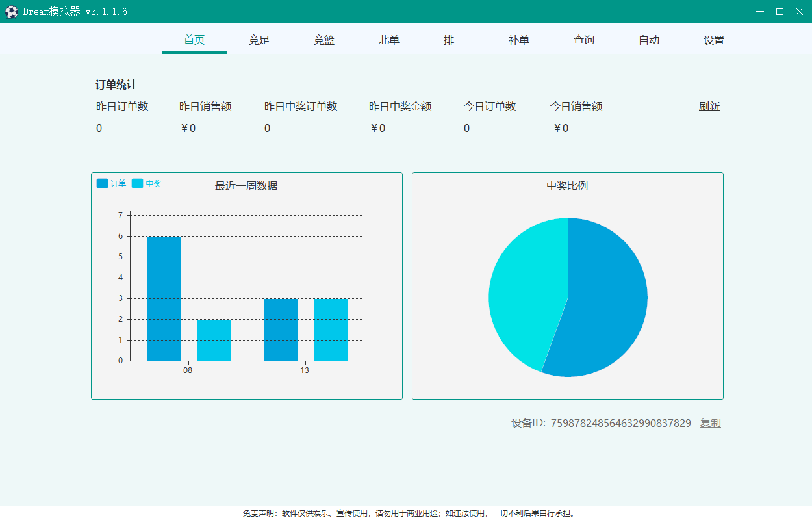Viewport: 812px width, 520px height.
Task: Maximize the Dream模拟器 window
Action: click(x=780, y=11)
